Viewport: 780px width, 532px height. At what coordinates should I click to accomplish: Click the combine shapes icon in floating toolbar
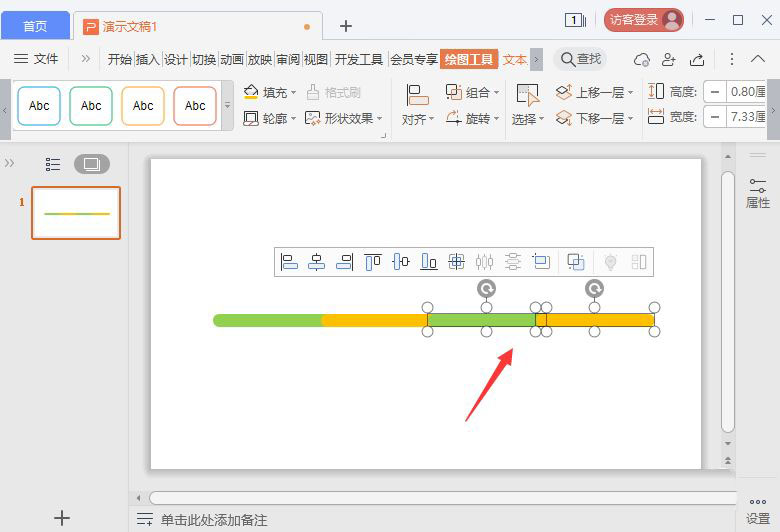[576, 262]
